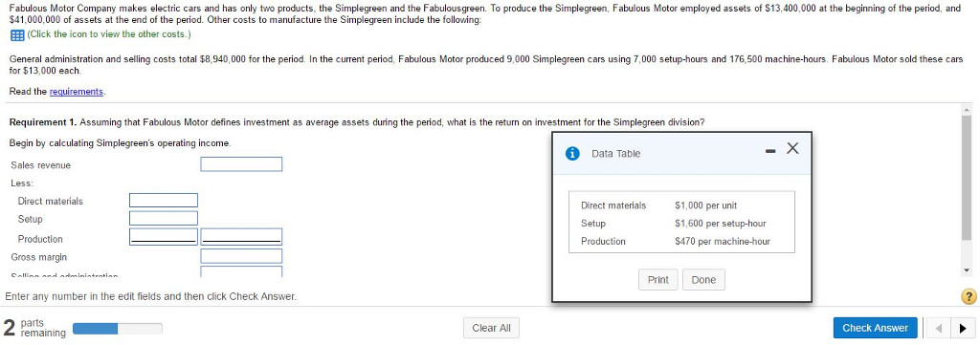Screen dimensions: 980x345
Task: Click 'Production' label in Data Table
Action: [603, 242]
